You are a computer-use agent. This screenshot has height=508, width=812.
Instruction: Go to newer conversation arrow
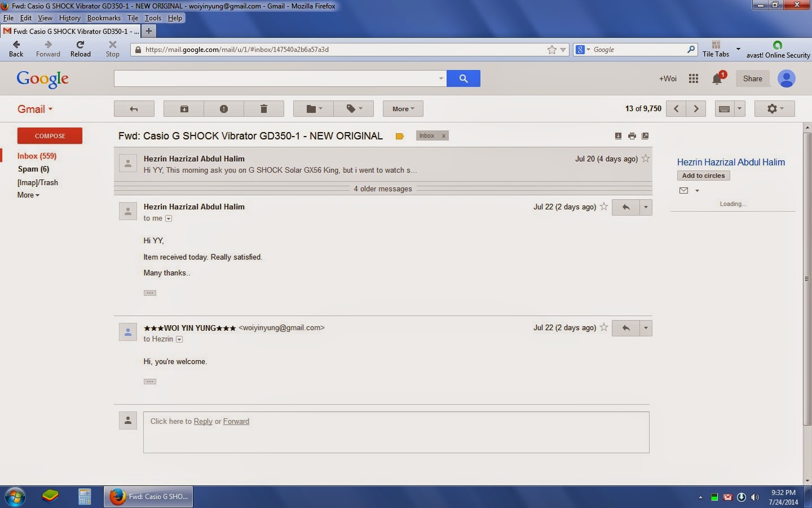(676, 109)
